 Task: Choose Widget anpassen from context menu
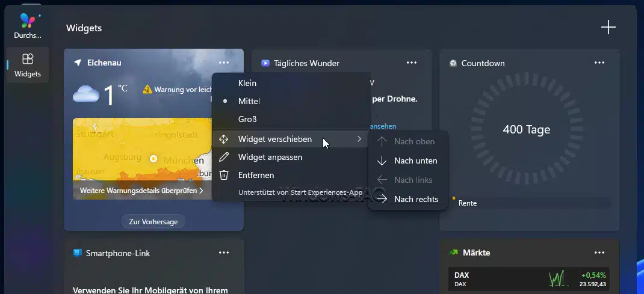(270, 157)
